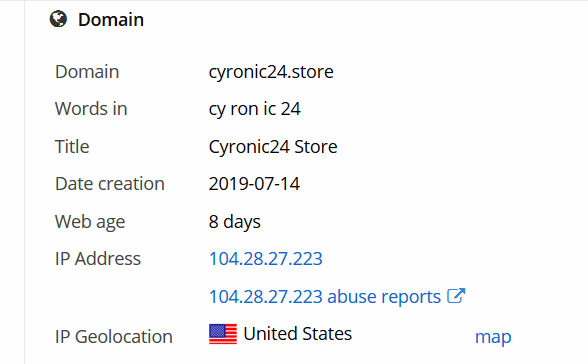Click the 'Title' row label

tap(72, 146)
